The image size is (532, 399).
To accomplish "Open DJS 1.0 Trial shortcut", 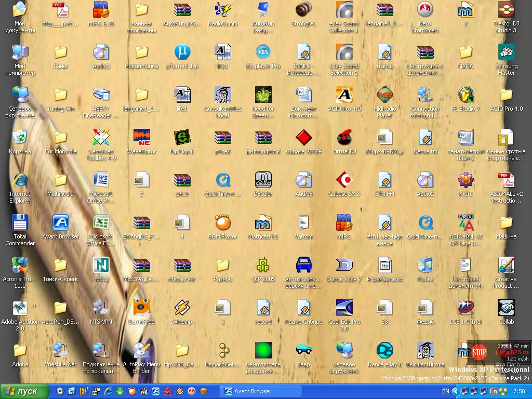I will point(466,308).
